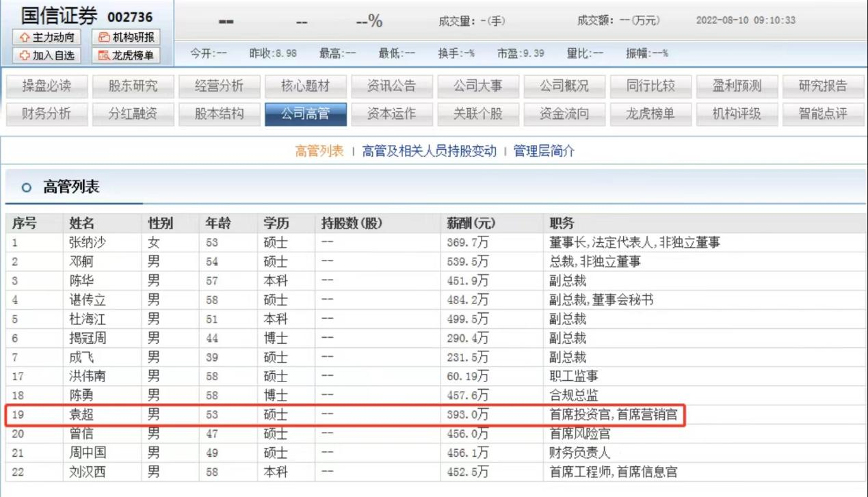
Task: Click the 国信证券 stock name
Action: (59, 15)
